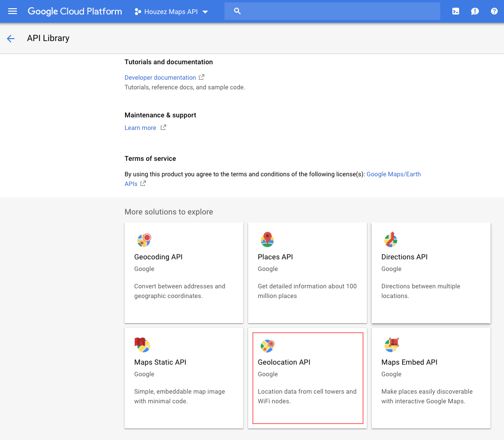Select the Places API map pin icon
The height and width of the screenshot is (440, 504).
(267, 239)
